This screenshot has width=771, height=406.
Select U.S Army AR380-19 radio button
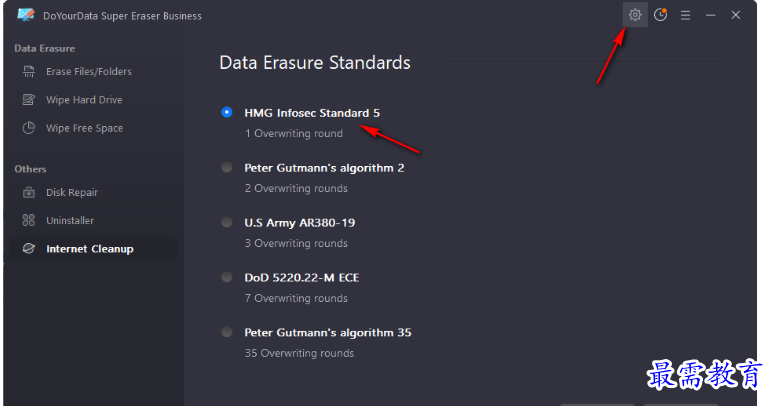click(x=227, y=222)
